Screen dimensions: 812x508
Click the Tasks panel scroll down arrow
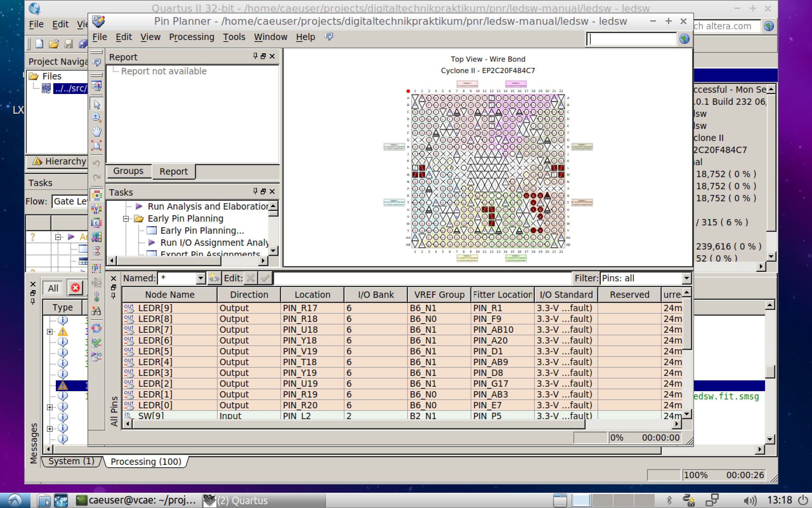(273, 251)
